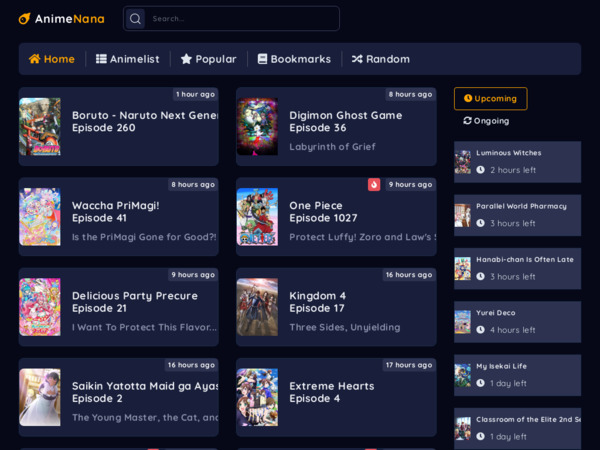Click 'I Want To Protect This Flavor...' subtitle

click(144, 327)
